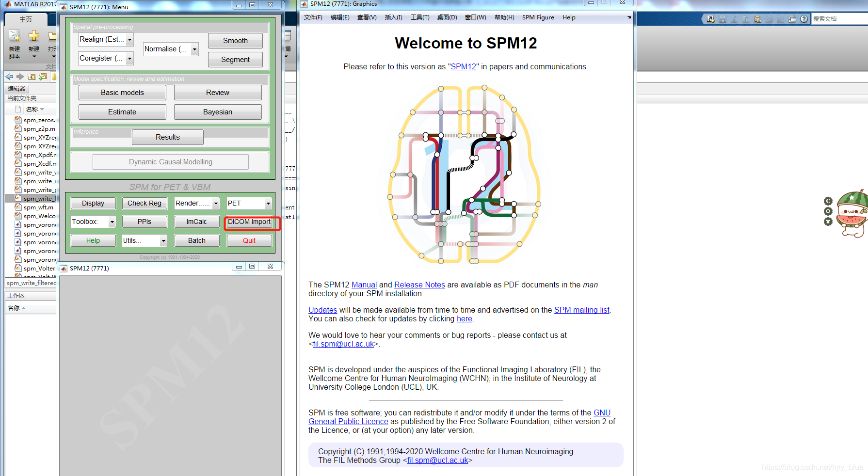Click the MATLAB logo in SPM12 Menu title bar

64,7
